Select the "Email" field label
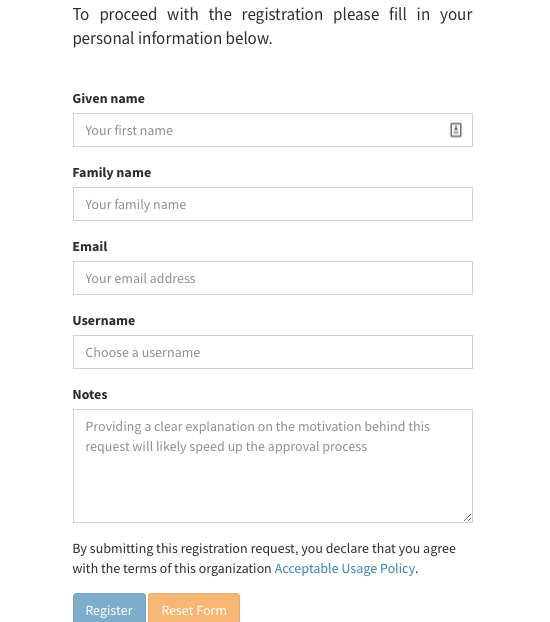 pos(90,246)
